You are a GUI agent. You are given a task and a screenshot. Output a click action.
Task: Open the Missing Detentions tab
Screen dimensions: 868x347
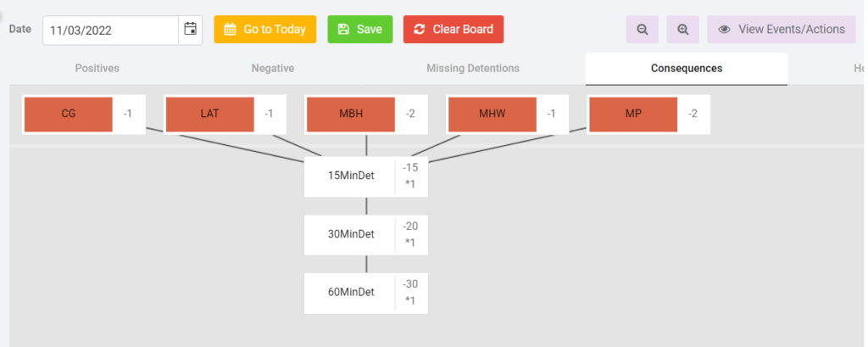(x=473, y=68)
